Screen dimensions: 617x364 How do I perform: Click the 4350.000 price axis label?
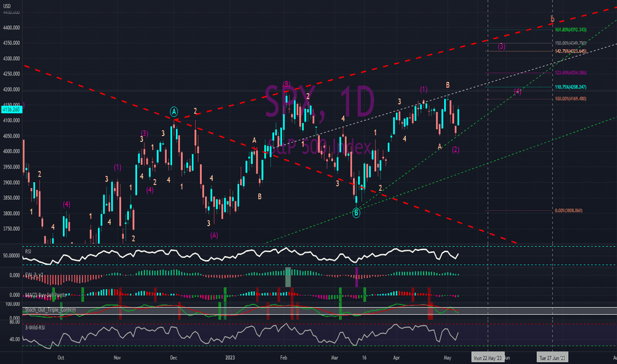coord(11,43)
